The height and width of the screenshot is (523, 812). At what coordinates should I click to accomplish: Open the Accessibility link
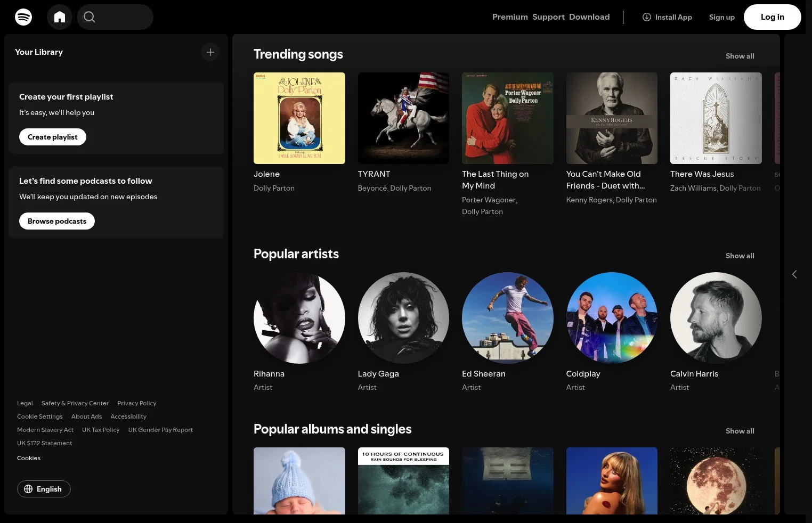coord(128,416)
